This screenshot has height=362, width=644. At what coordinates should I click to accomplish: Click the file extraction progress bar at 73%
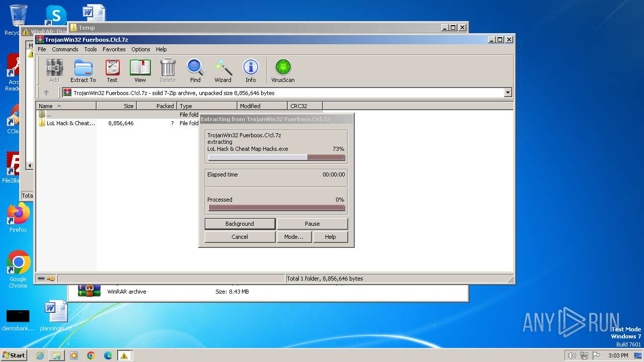click(x=276, y=157)
